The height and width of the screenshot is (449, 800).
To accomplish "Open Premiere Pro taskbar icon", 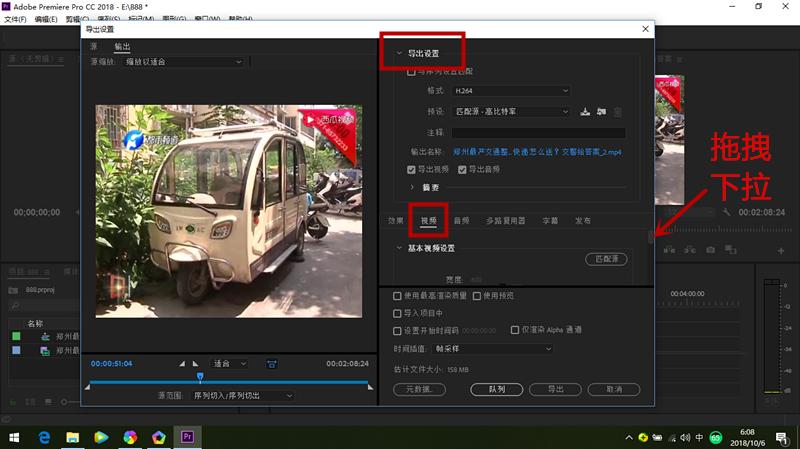I will coord(187,437).
